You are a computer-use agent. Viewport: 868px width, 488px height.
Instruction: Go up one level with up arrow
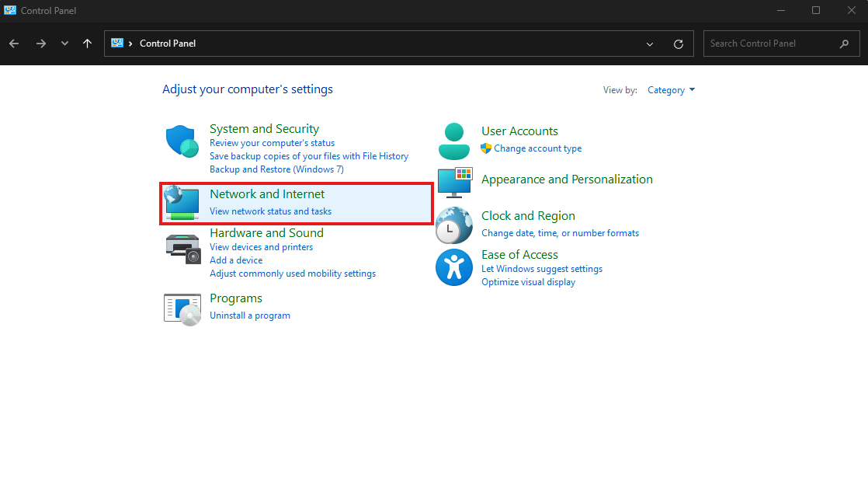[88, 44]
